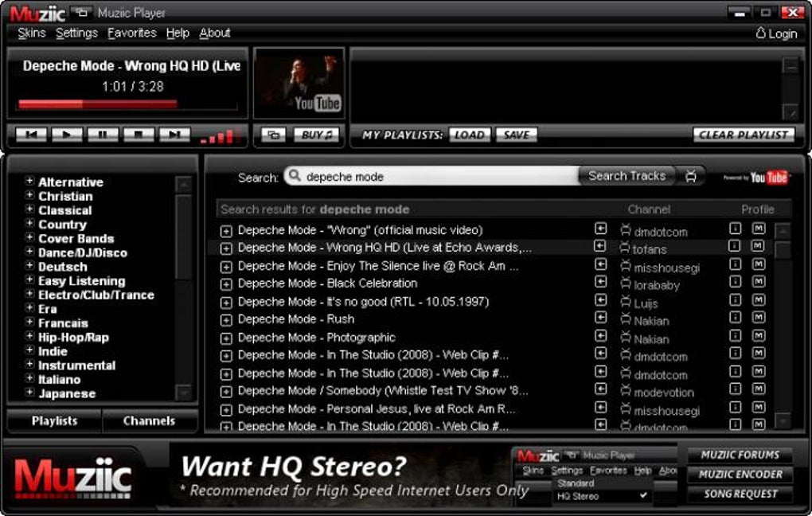This screenshot has height=516, width=812.
Task: Open the About menu
Action: point(214,33)
